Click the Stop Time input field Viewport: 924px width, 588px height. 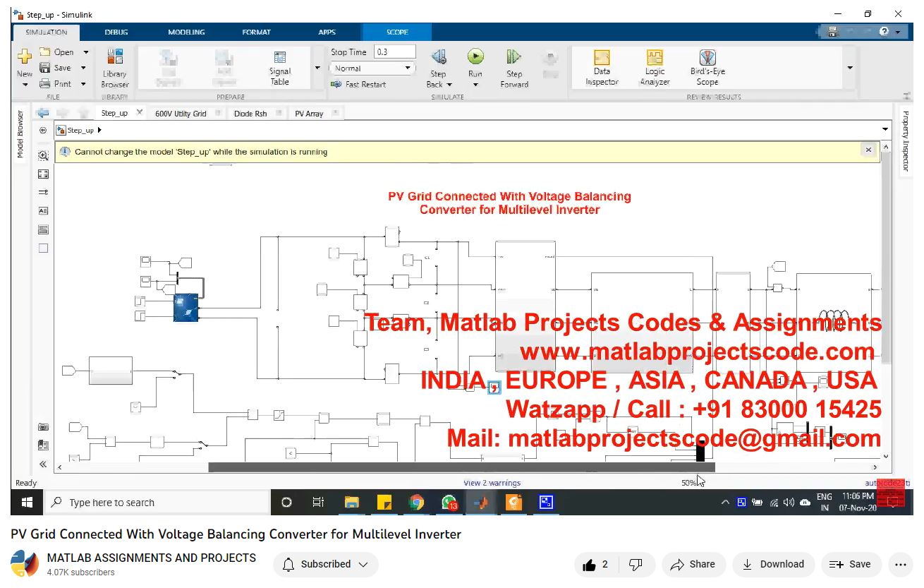(395, 52)
